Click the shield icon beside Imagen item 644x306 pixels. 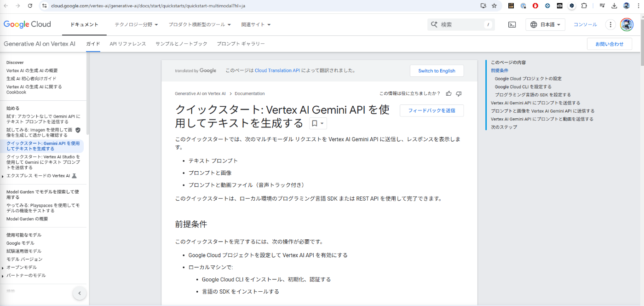point(78,130)
